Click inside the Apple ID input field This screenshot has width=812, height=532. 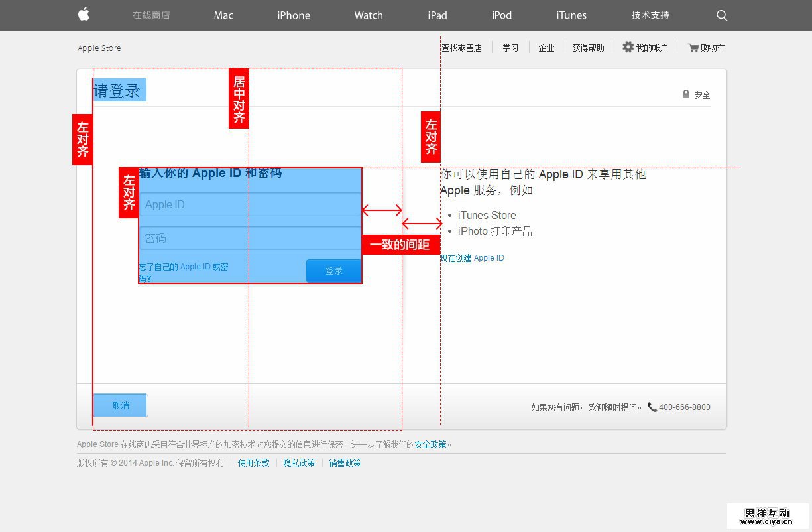tap(250, 204)
